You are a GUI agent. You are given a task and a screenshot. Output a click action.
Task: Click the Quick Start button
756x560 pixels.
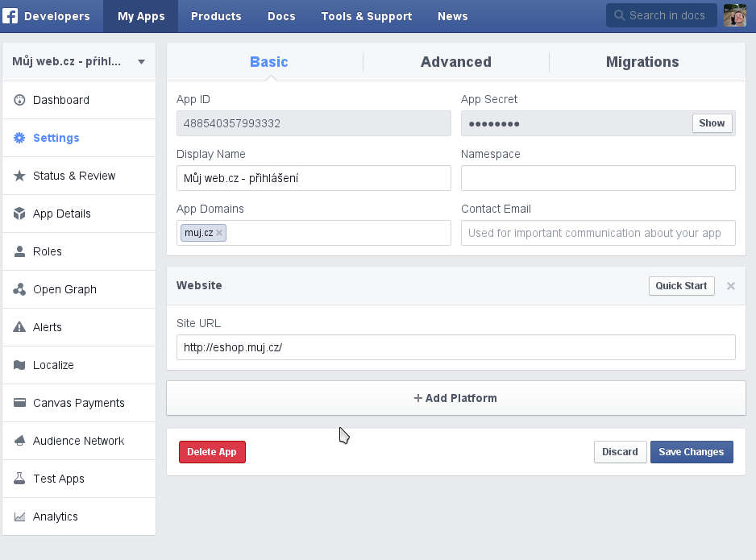681,286
